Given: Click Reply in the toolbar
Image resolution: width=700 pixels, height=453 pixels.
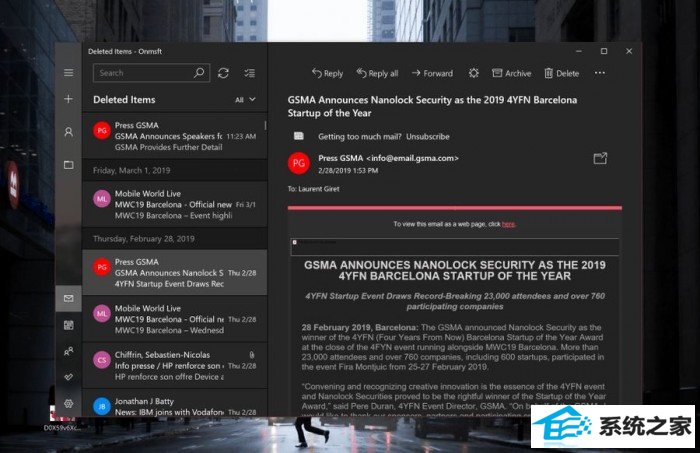Looking at the screenshot, I should tap(327, 73).
